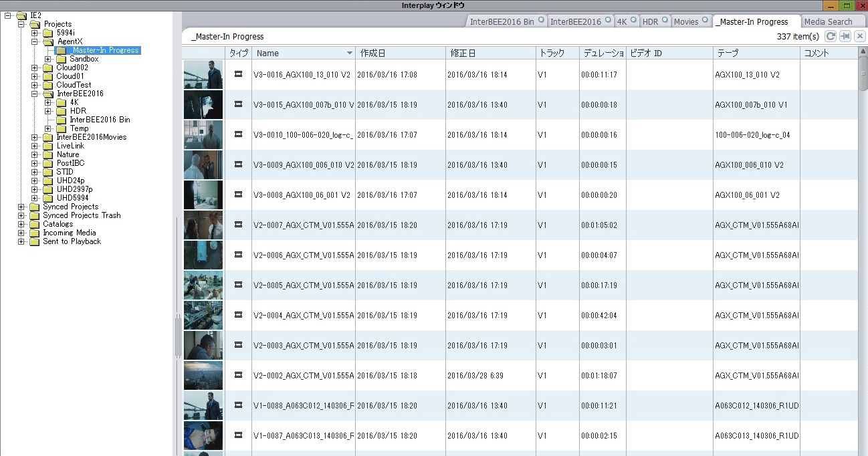
Task: Switch to the InterBEE2016 Bin tab
Action: click(x=502, y=22)
